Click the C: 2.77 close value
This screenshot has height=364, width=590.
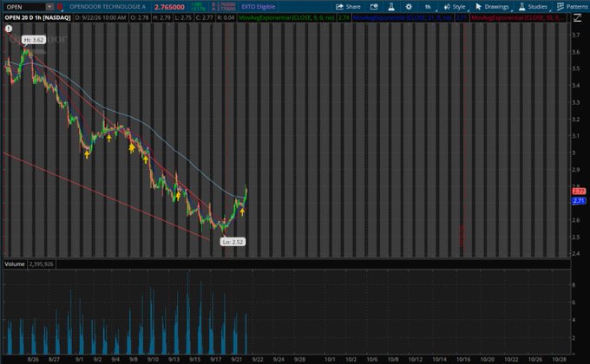click(204, 17)
